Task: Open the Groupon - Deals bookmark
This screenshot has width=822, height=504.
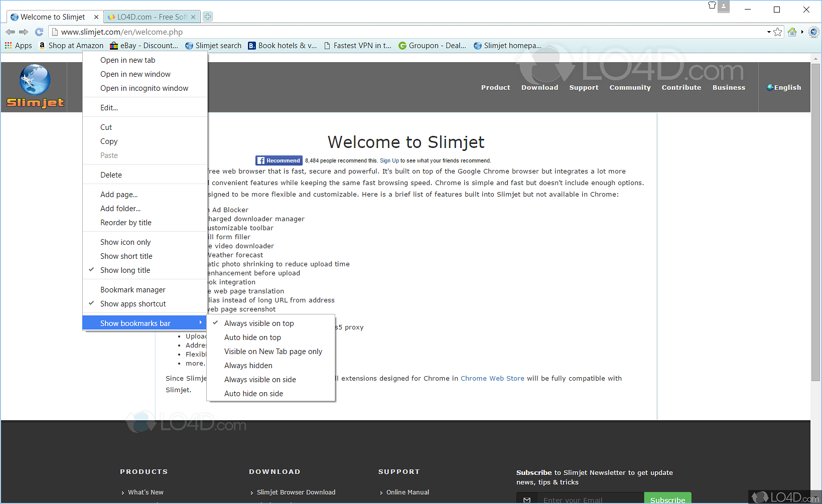Action: click(432, 45)
